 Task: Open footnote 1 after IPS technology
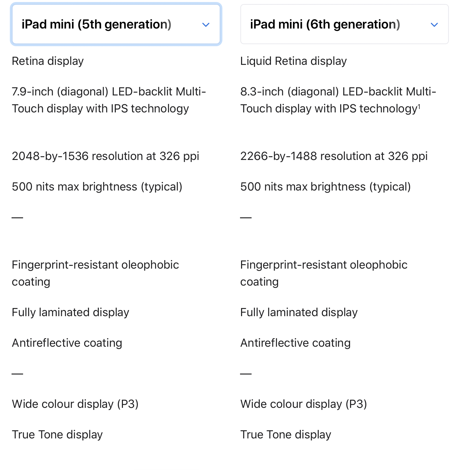pyautogui.click(x=419, y=106)
